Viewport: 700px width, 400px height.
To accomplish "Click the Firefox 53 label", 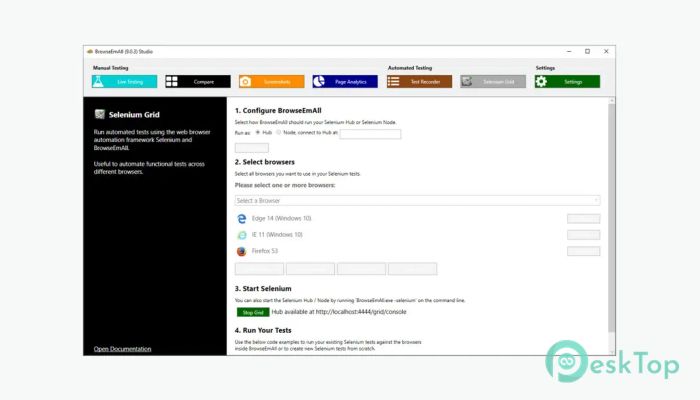I will (265, 251).
